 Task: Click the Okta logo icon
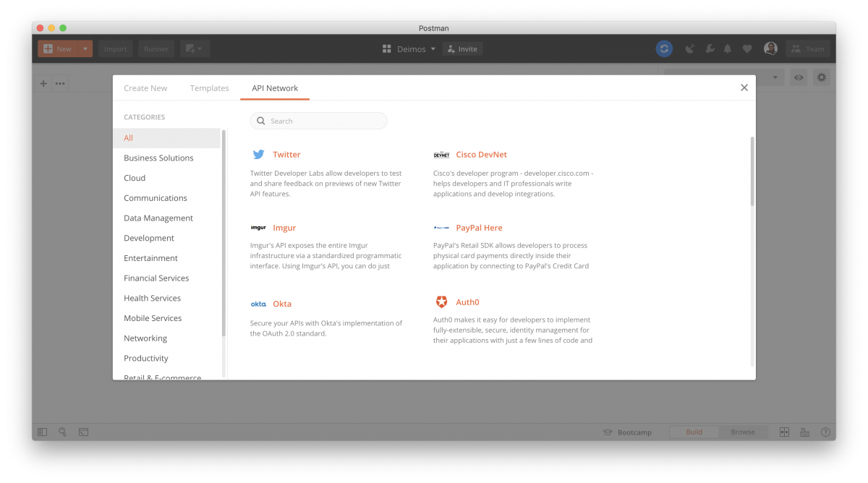coord(258,304)
